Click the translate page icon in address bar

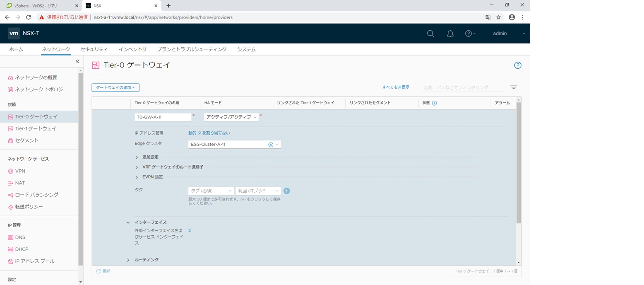pos(488,17)
